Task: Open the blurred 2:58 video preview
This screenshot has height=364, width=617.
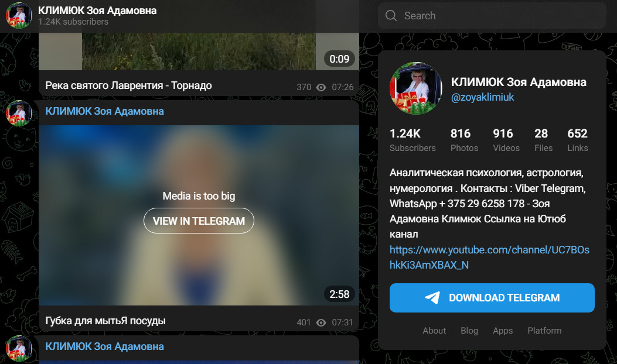Action: (x=199, y=215)
